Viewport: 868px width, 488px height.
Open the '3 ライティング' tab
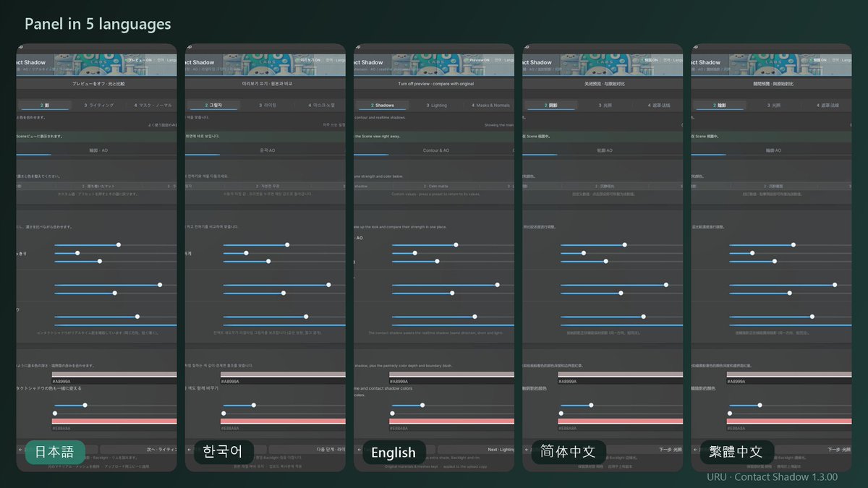[x=98, y=105]
